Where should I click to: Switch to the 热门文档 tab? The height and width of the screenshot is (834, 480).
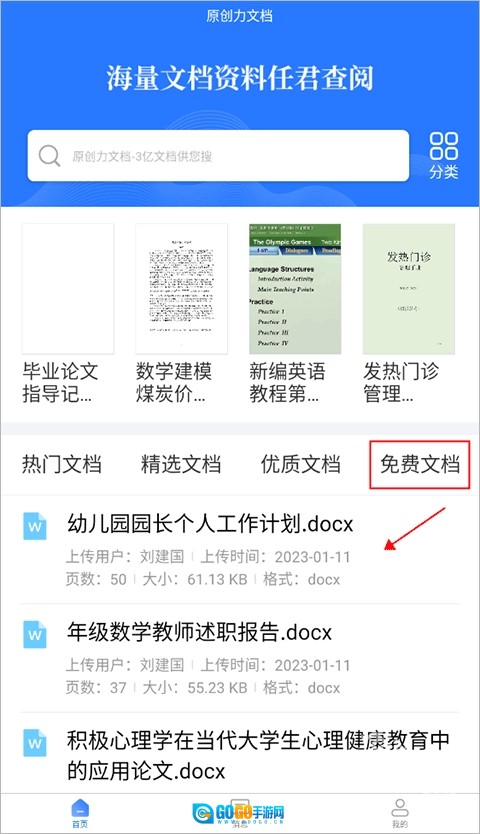point(62,464)
